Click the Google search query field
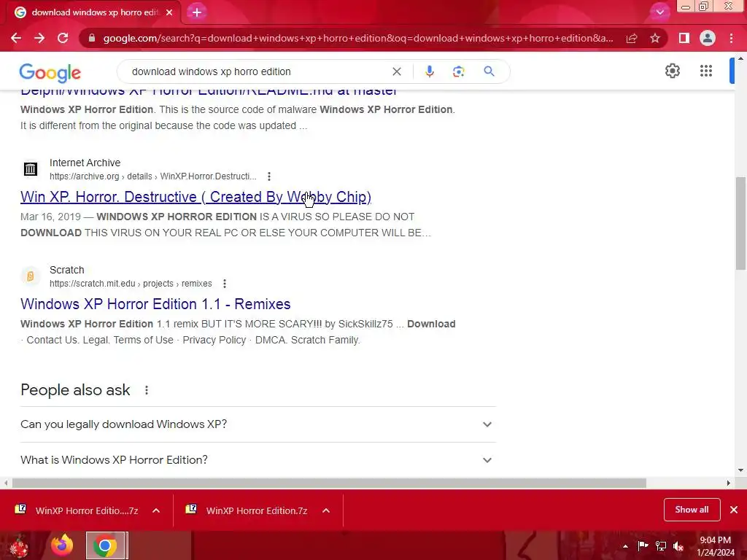 pos(258,71)
